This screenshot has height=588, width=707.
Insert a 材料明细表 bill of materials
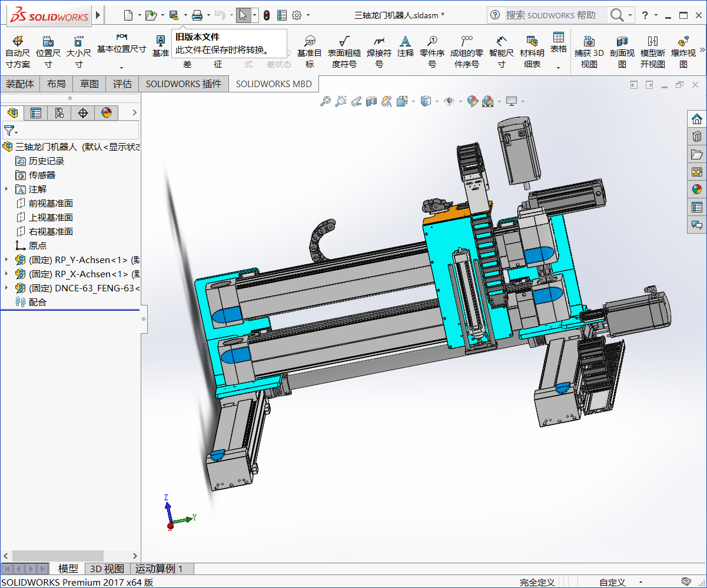(532, 51)
